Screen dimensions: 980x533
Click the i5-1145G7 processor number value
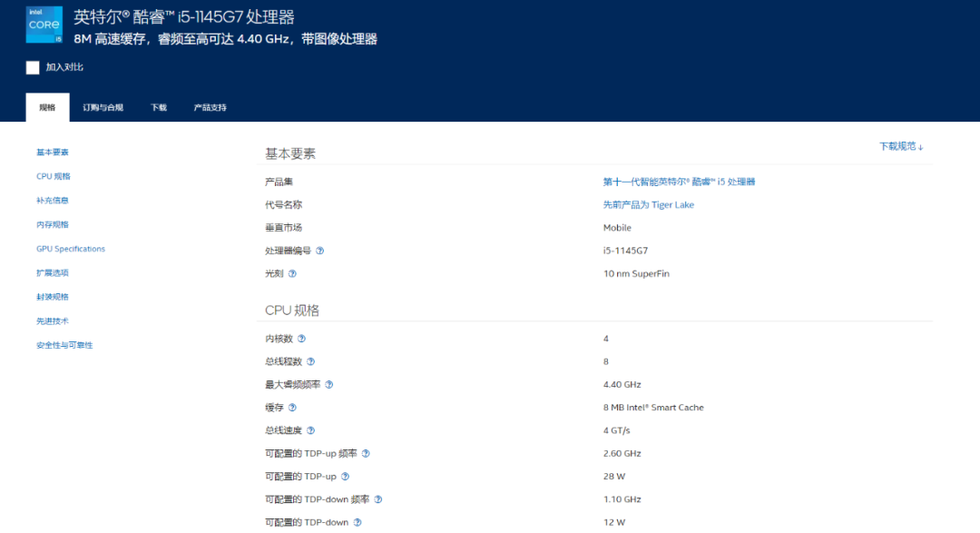coord(625,251)
